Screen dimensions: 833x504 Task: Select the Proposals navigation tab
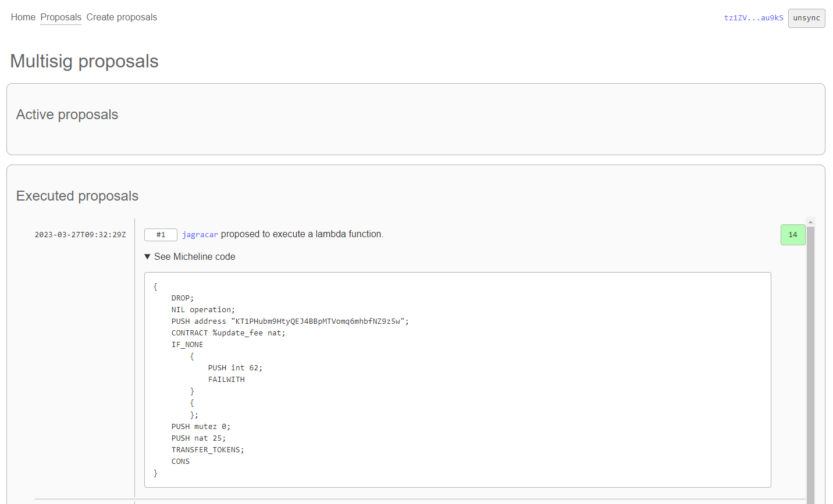[61, 17]
